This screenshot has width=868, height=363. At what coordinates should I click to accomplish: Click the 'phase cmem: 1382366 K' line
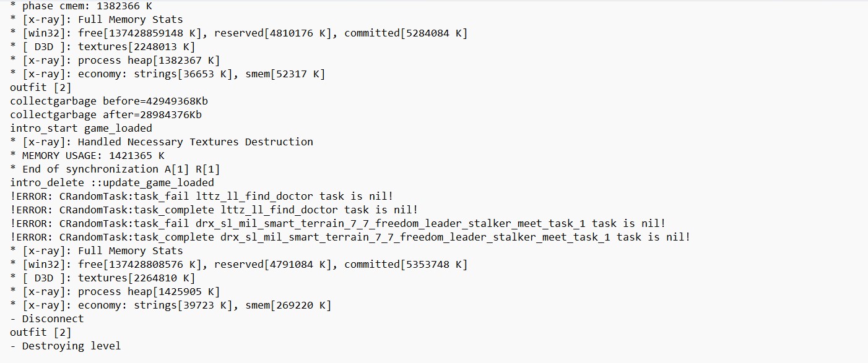(81, 6)
